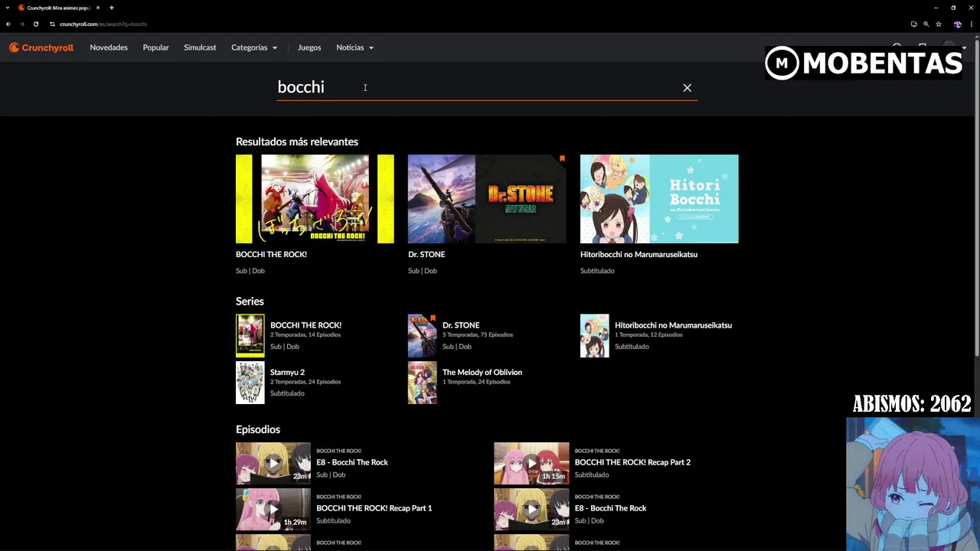Screen dimensions: 980x551
Task: Bookmark this page with the star
Action: [938, 24]
